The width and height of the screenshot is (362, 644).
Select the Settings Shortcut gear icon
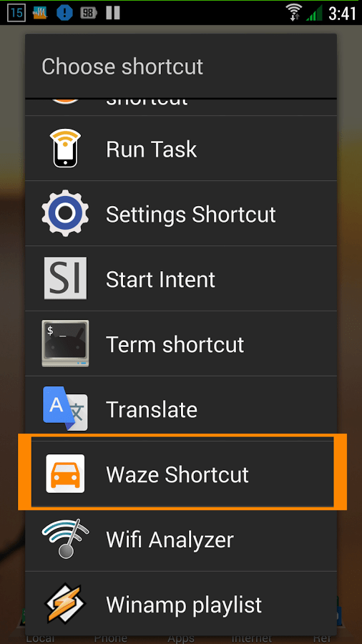65,213
